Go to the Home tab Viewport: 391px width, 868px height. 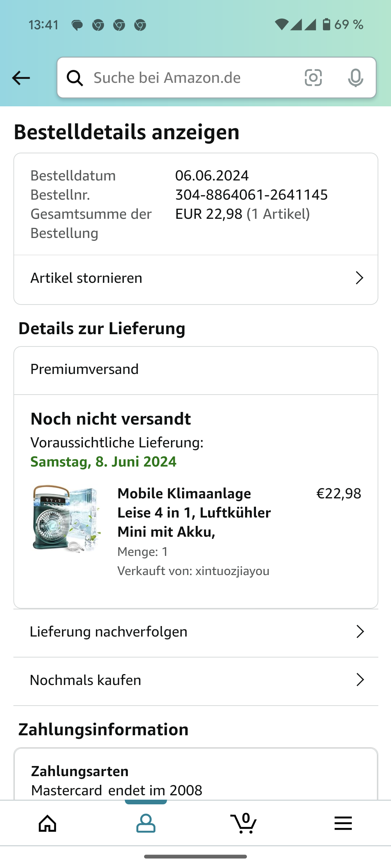point(48,823)
